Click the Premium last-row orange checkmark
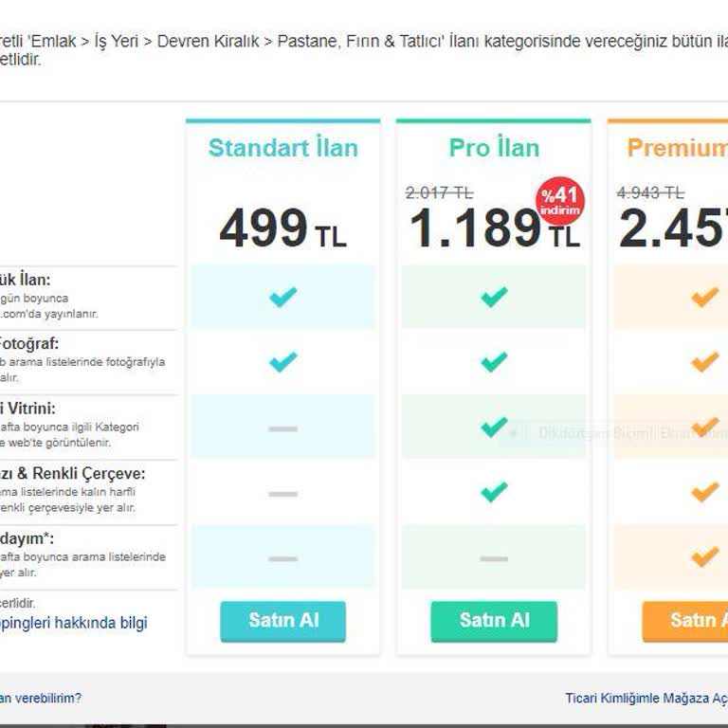This screenshot has height=728, width=728. click(704, 557)
